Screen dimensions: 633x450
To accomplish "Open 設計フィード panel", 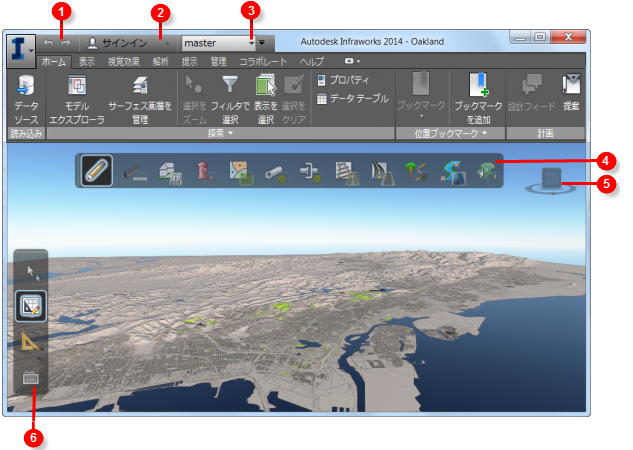I will [532, 94].
